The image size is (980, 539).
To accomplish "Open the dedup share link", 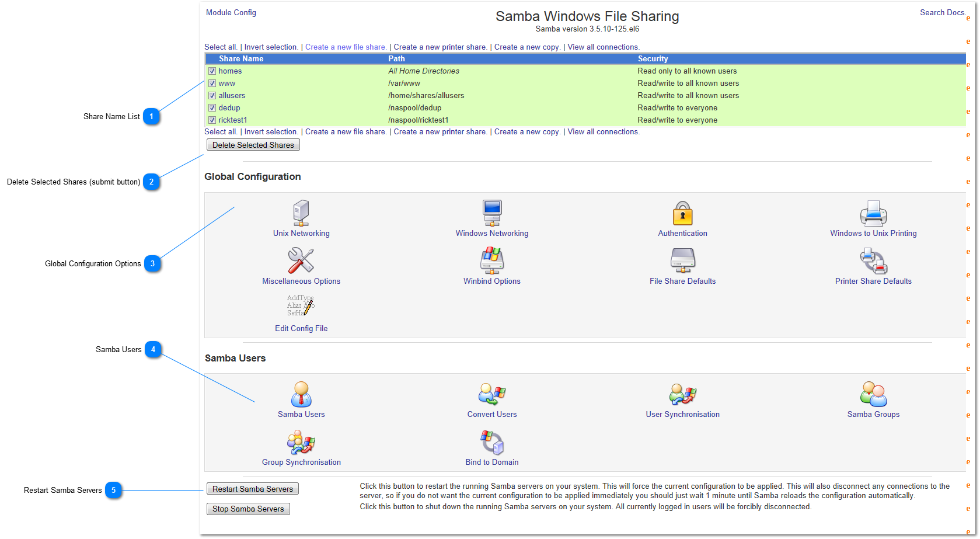I will coord(229,107).
